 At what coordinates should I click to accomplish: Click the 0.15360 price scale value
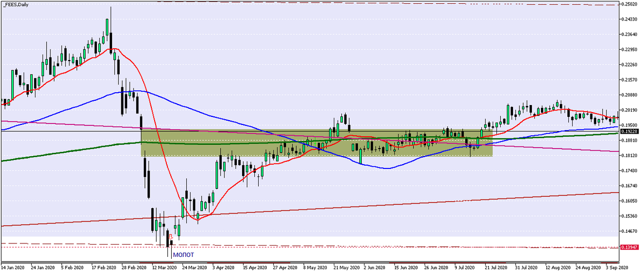tap(630, 217)
